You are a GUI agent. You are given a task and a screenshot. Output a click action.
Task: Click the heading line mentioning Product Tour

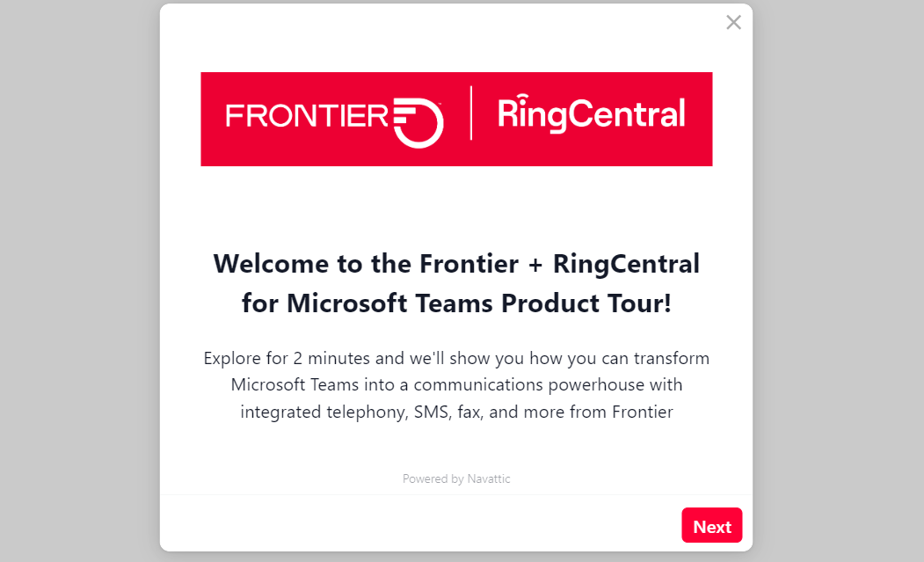(456, 303)
